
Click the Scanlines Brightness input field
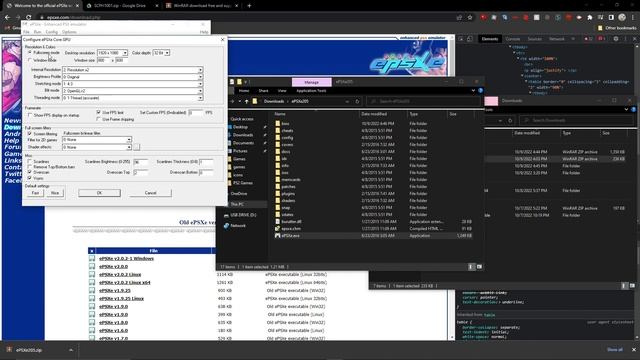pyautogui.click(x=141, y=162)
